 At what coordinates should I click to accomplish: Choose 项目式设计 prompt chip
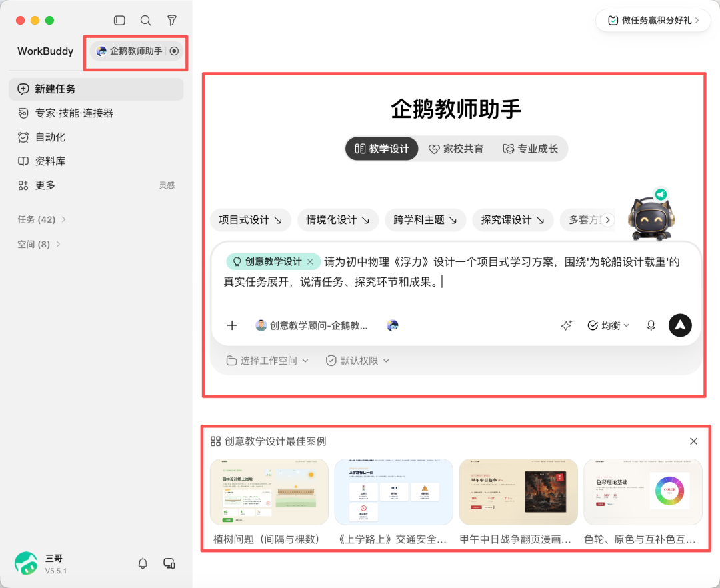(x=251, y=220)
